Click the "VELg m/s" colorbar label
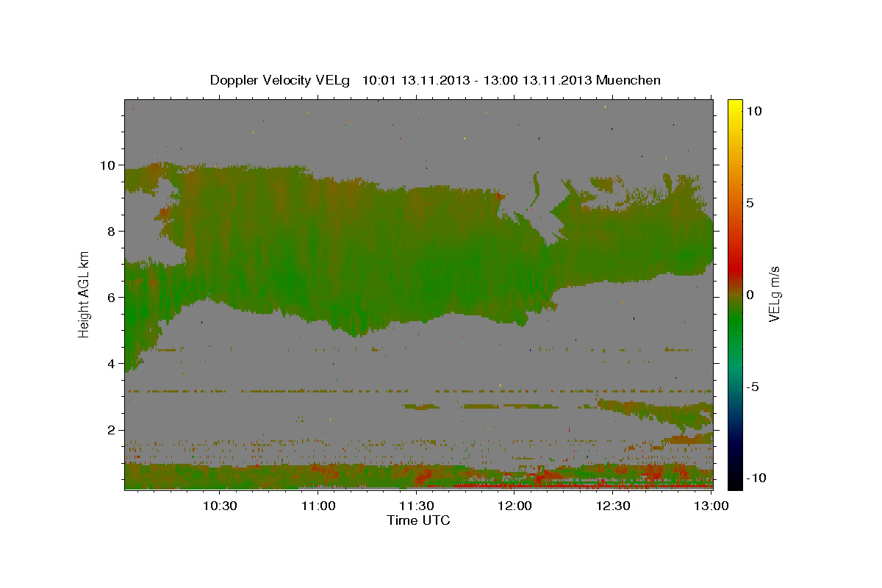Image resolution: width=882 pixels, height=588 pixels. pos(774,294)
